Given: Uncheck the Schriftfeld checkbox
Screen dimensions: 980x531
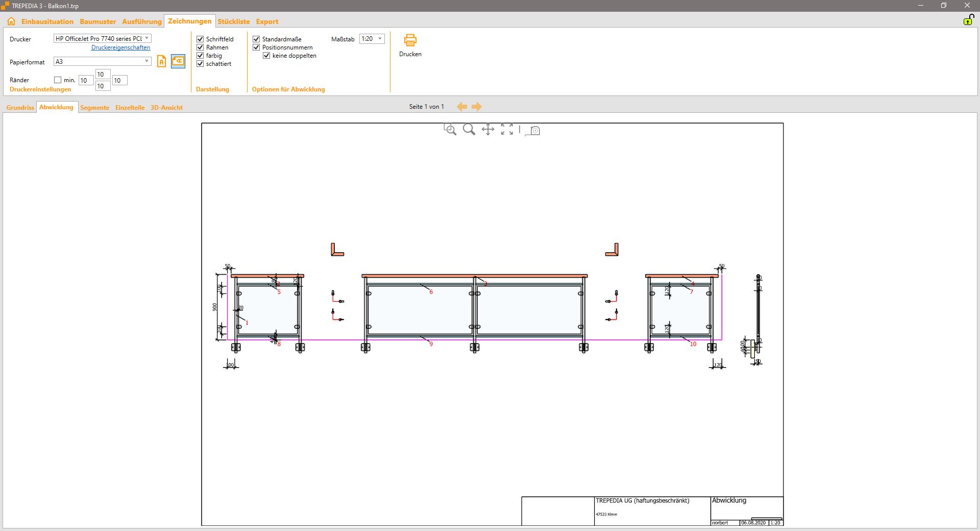Looking at the screenshot, I should 201,39.
